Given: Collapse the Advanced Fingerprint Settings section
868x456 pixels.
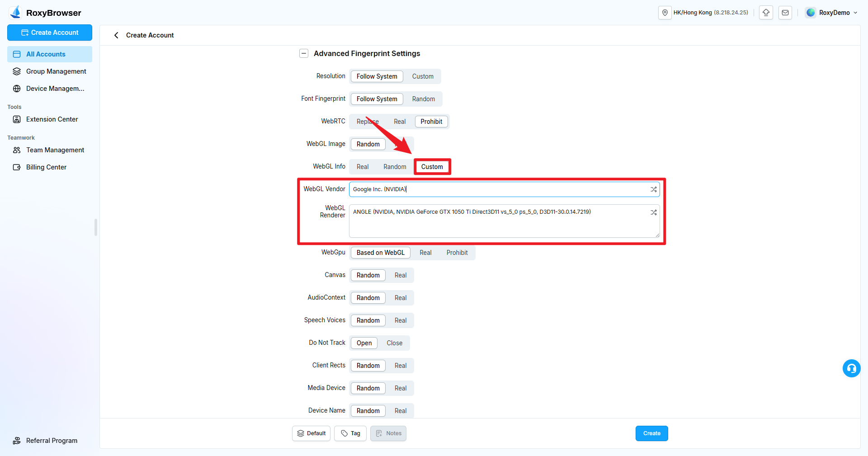Looking at the screenshot, I should click(x=304, y=53).
